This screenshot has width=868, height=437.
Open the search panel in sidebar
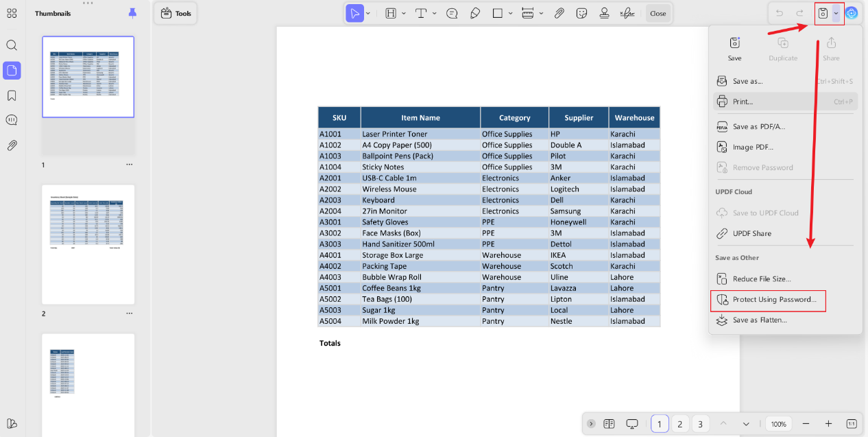[12, 45]
